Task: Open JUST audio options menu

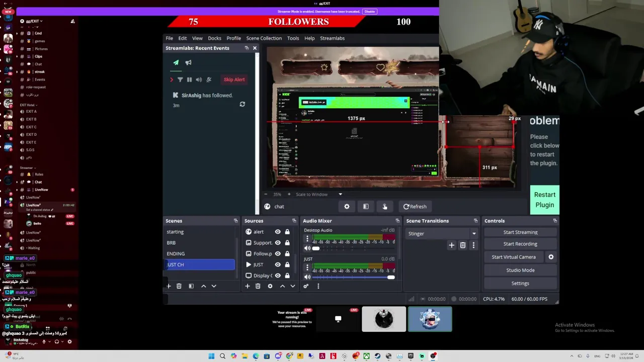Action: coord(307,268)
